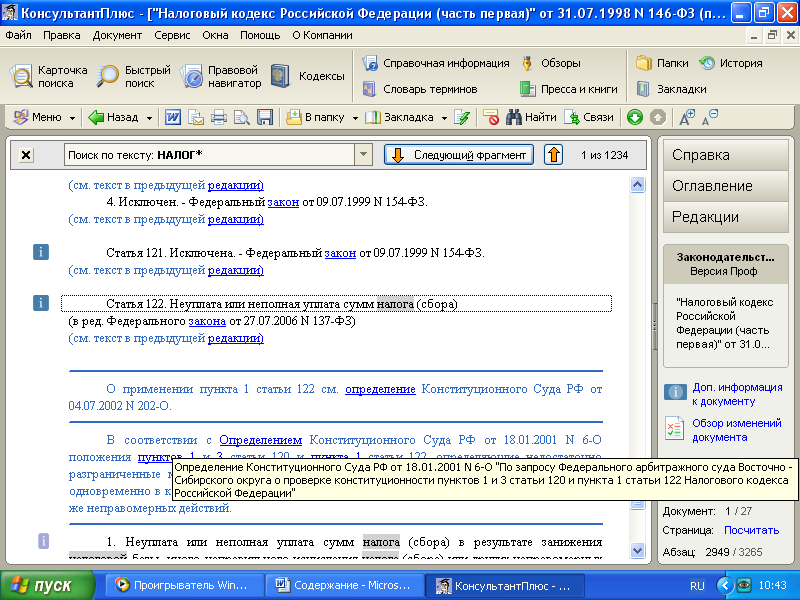This screenshot has width=800, height=600.
Task: Click the gray up-arrow circle icon
Action: point(658,117)
